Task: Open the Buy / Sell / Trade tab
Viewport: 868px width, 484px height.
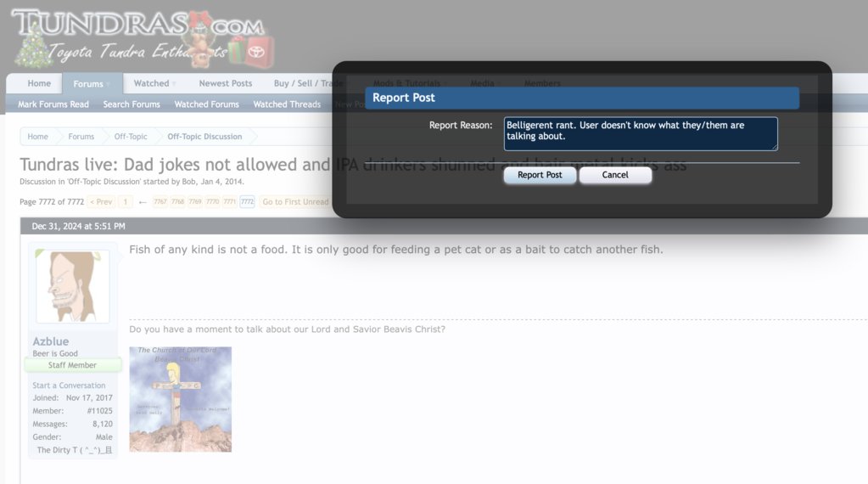Action: [308, 83]
